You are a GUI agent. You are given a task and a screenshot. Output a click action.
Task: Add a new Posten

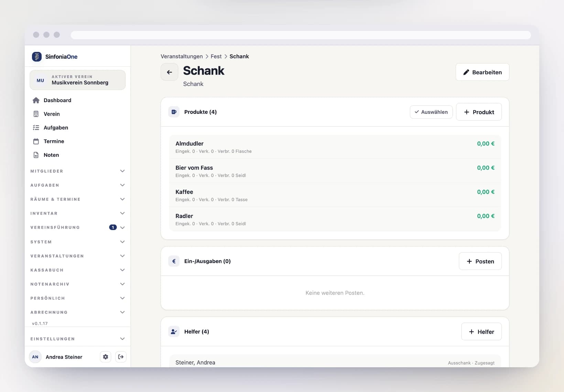click(480, 261)
